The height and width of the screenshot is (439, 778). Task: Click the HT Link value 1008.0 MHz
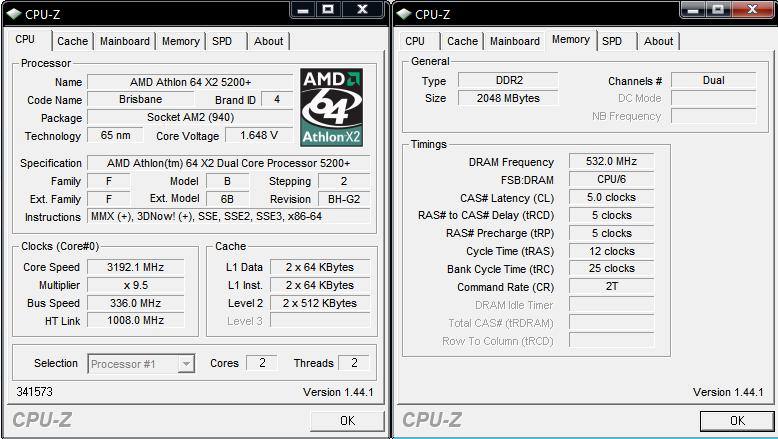point(135,320)
